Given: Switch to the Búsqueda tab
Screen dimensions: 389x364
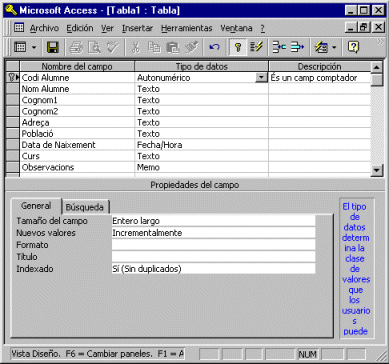Looking at the screenshot, I should 85,207.
